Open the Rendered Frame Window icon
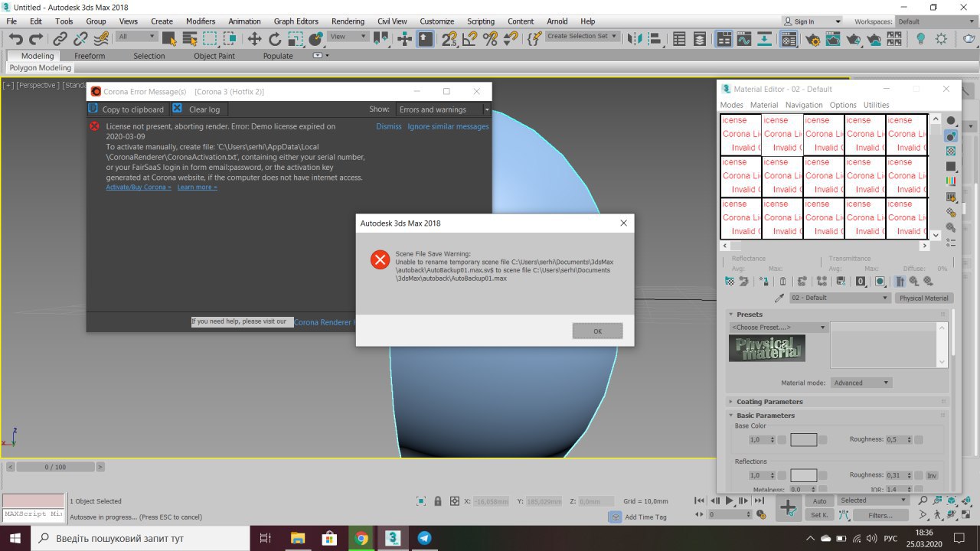This screenshot has height=551, width=980. tap(833, 38)
